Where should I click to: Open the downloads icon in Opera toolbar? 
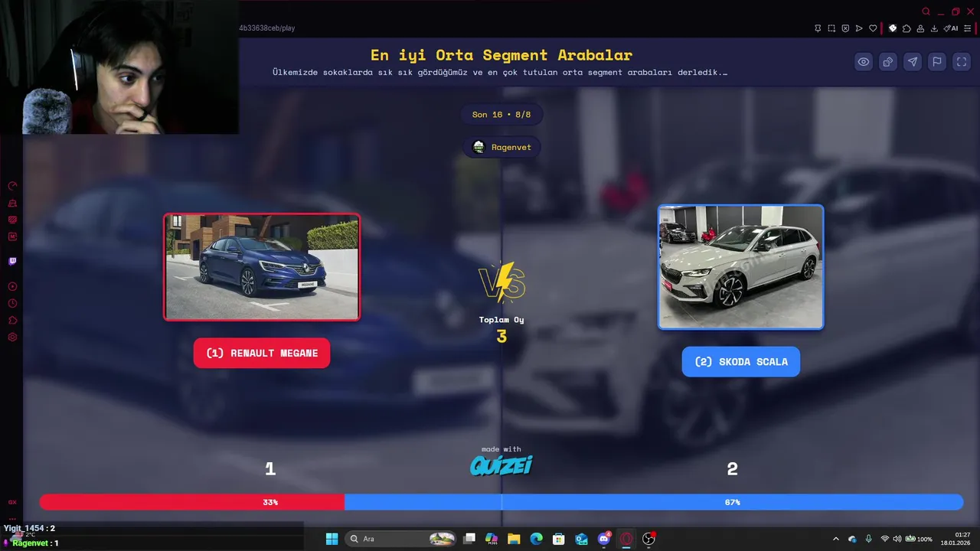pyautogui.click(x=934, y=28)
